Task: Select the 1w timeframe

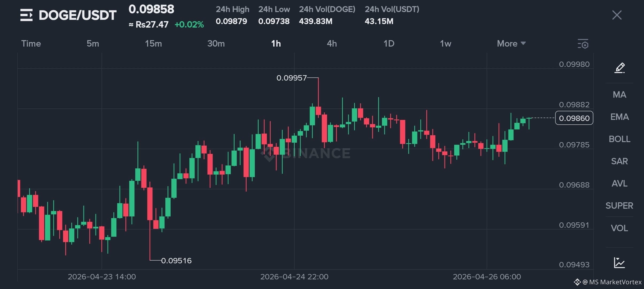Action: (x=446, y=43)
